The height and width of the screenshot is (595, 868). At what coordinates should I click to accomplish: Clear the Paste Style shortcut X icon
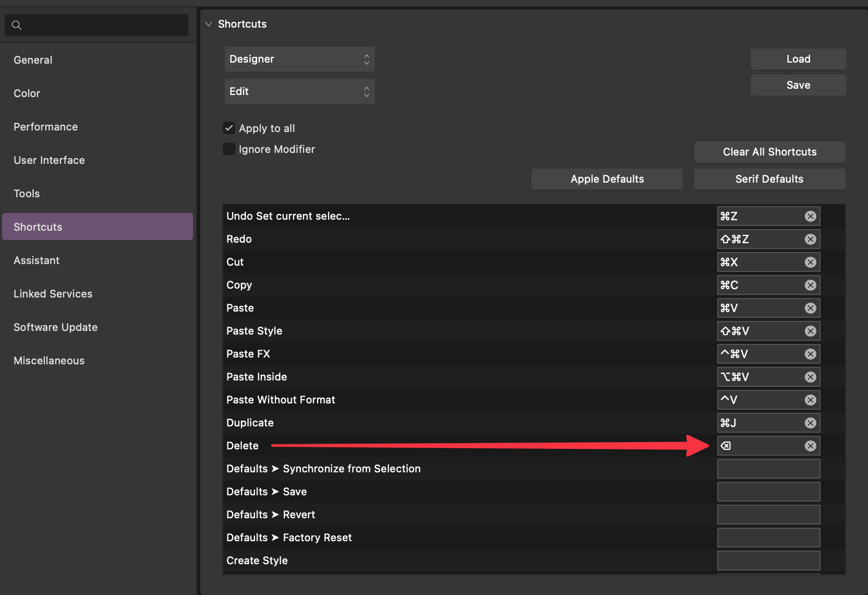tap(810, 331)
